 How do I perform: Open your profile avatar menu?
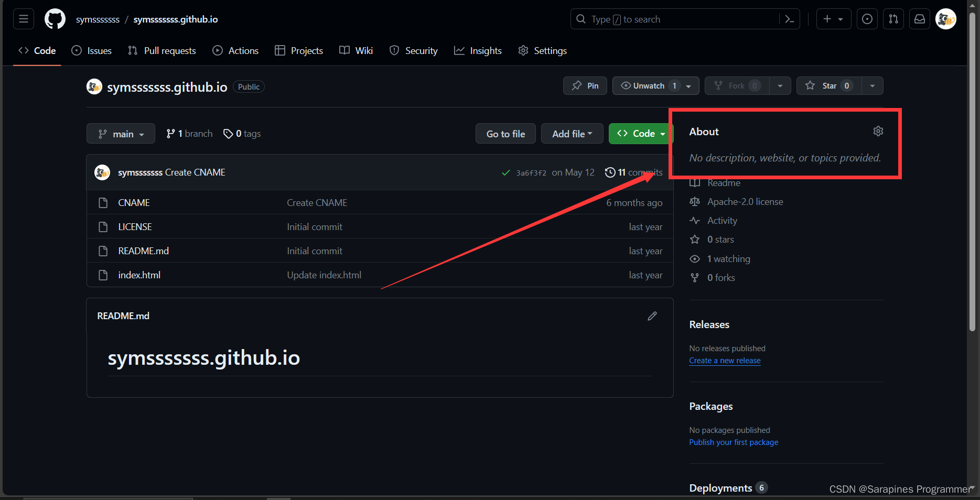click(945, 19)
